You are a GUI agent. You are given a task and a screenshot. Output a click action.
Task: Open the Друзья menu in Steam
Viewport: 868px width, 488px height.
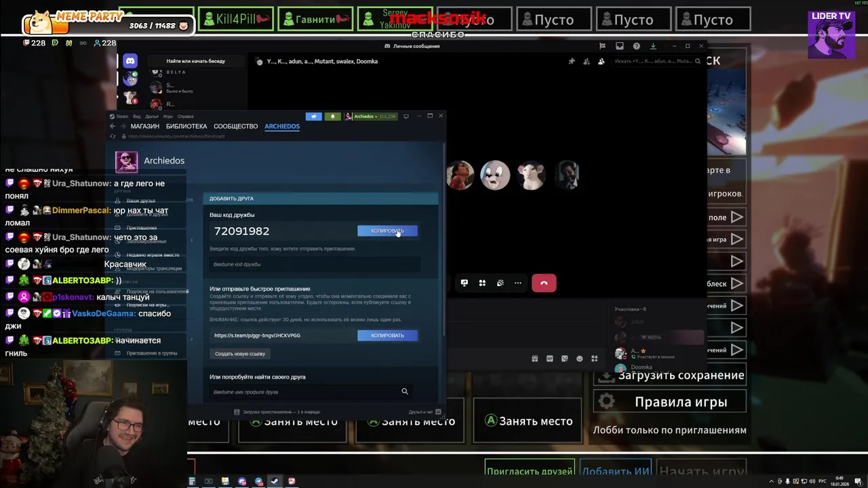pyautogui.click(x=152, y=117)
